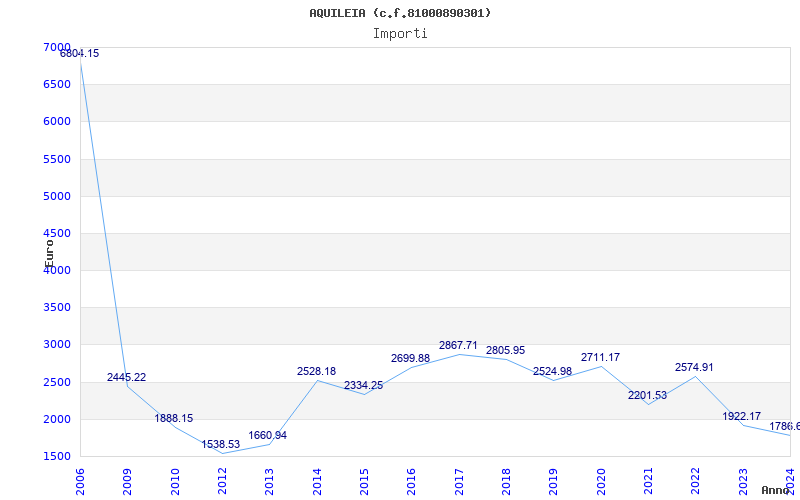
Task: Click the x-axis year 2023
Action: (743, 482)
